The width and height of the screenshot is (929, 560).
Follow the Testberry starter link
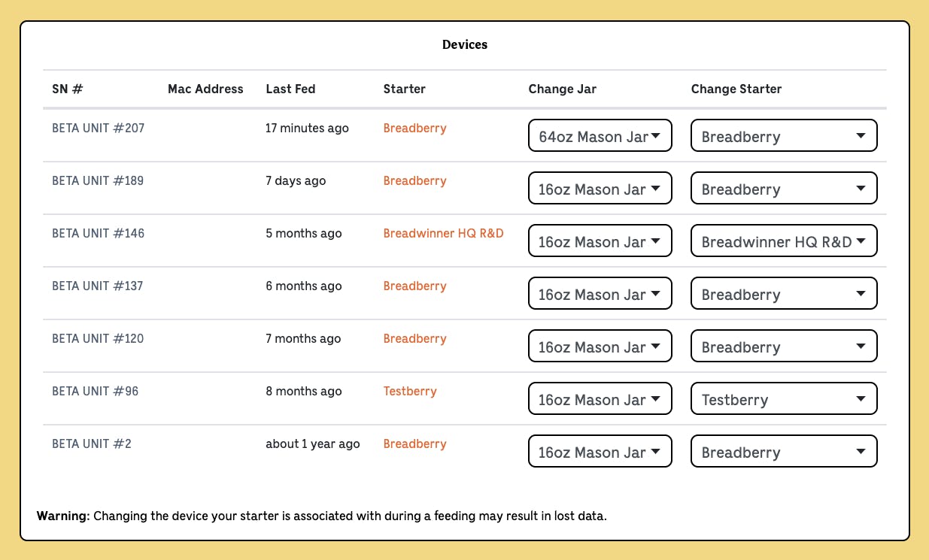click(410, 391)
